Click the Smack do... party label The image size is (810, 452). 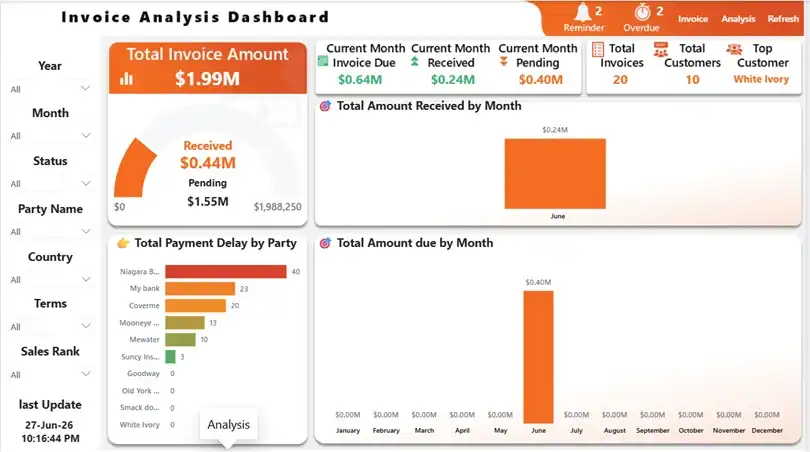coord(139,408)
